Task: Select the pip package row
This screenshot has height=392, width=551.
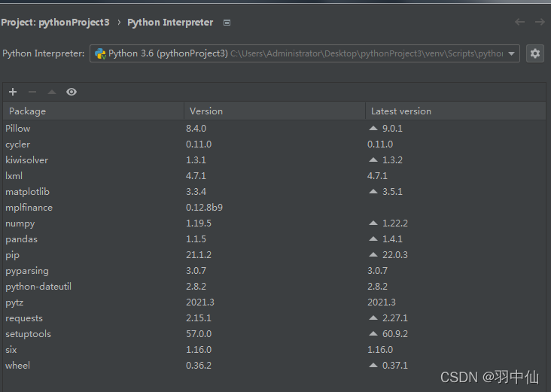Action: pos(275,255)
